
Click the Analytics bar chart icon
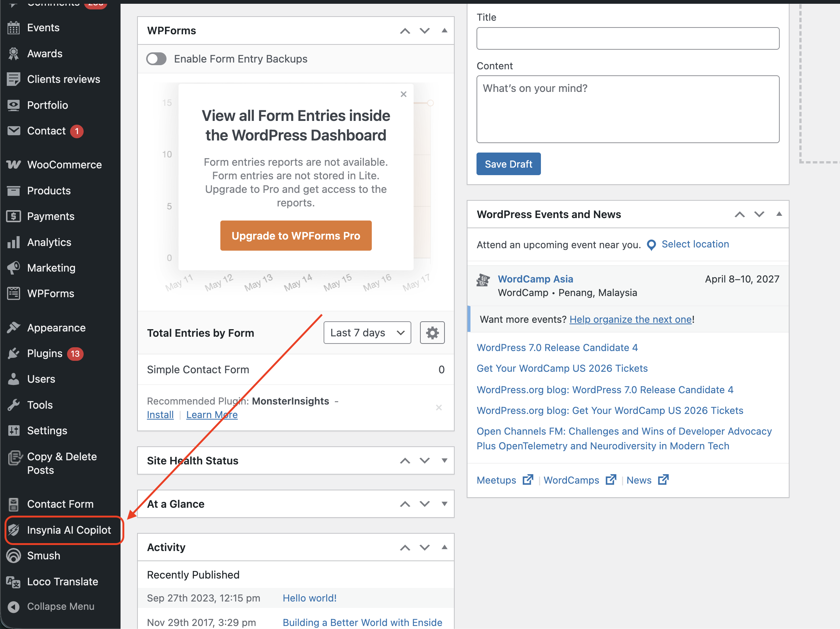pyautogui.click(x=14, y=242)
